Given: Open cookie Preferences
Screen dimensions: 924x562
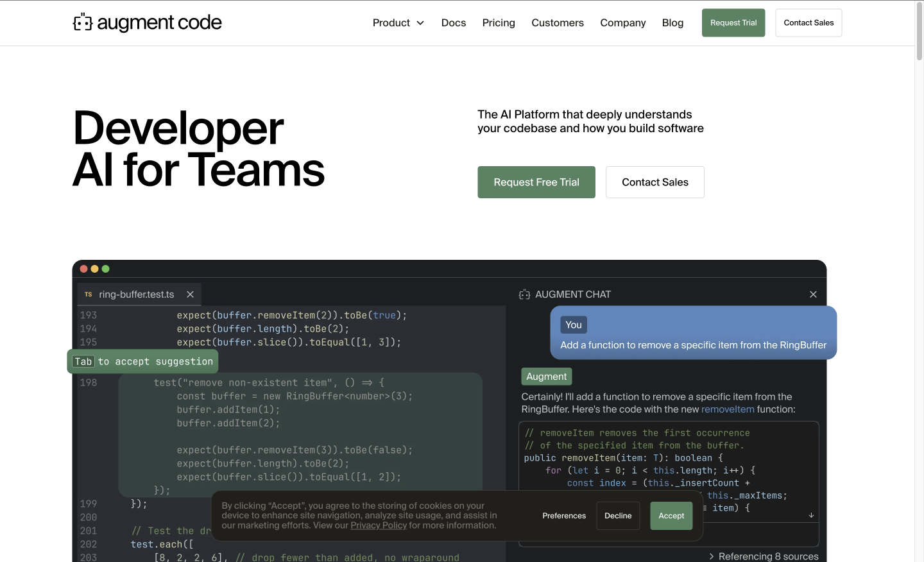Looking at the screenshot, I should pyautogui.click(x=564, y=516).
